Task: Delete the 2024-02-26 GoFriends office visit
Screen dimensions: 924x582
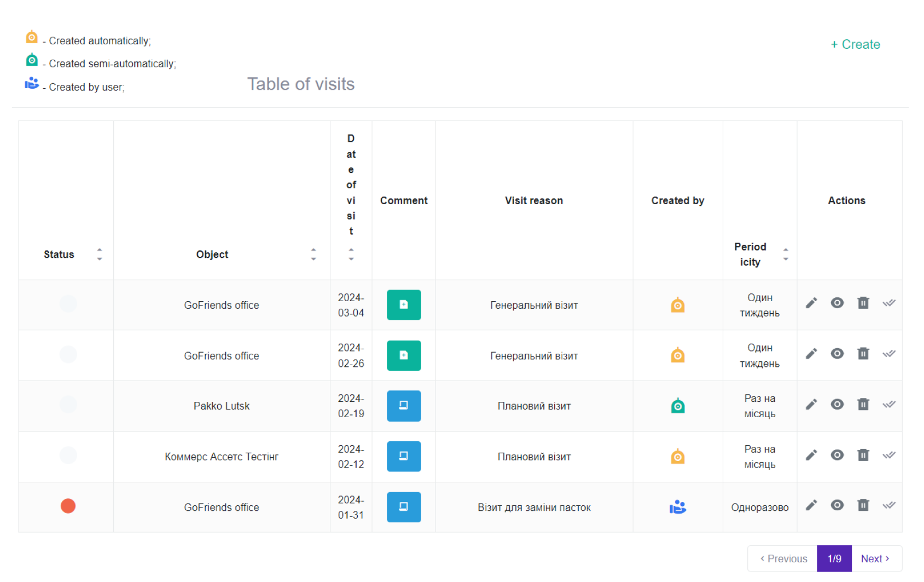Action: pos(863,354)
